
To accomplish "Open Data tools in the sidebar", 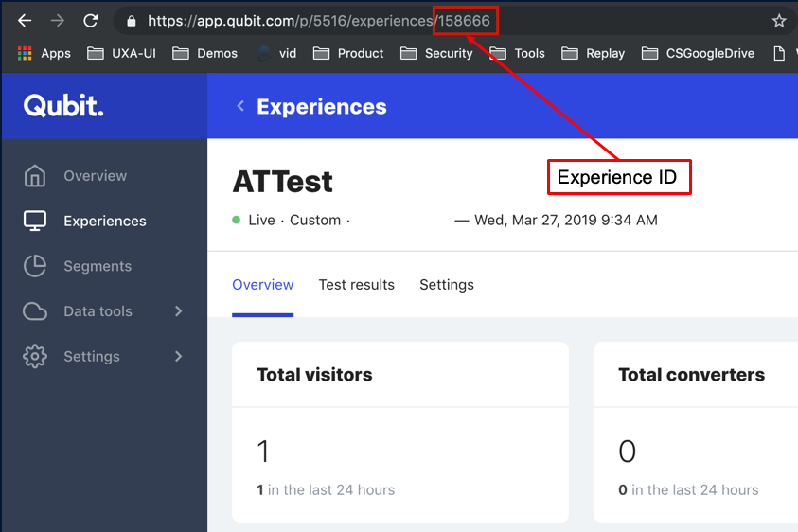I will pos(98,311).
